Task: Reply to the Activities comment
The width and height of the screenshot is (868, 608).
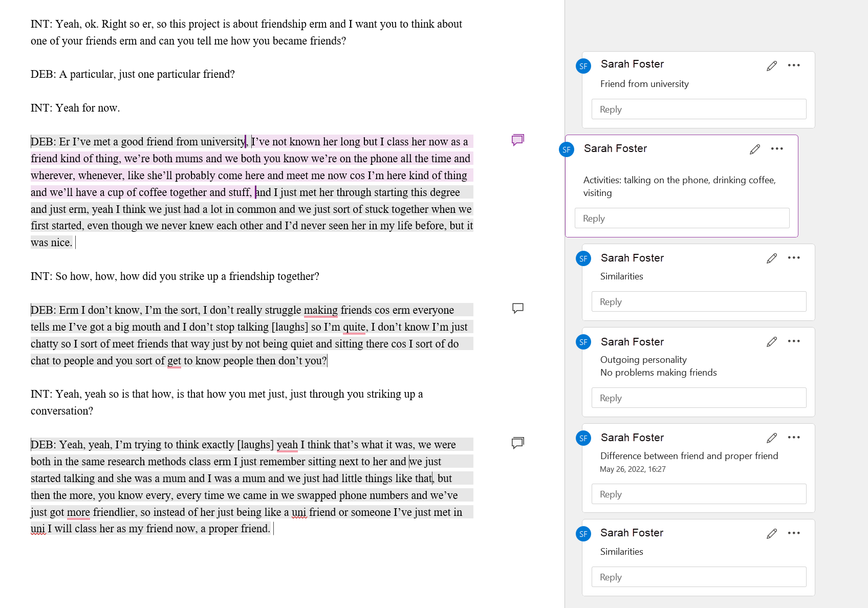Action: 682,218
